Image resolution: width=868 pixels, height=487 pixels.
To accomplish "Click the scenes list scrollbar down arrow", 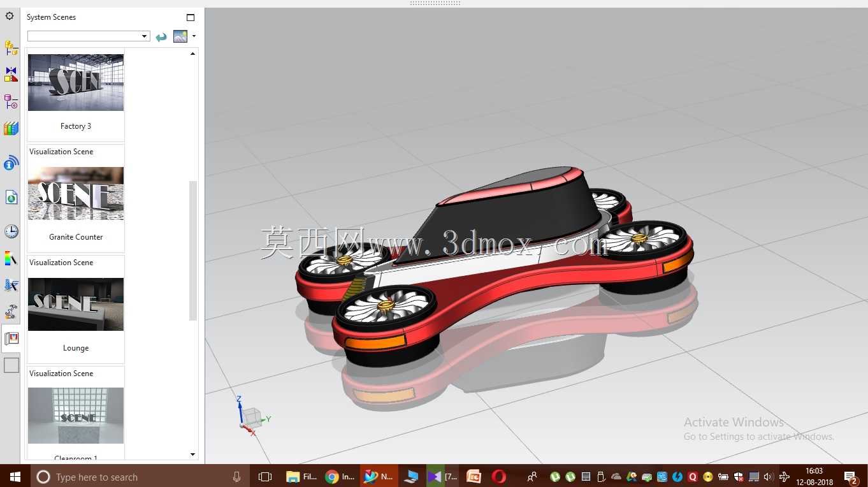I will click(x=193, y=454).
